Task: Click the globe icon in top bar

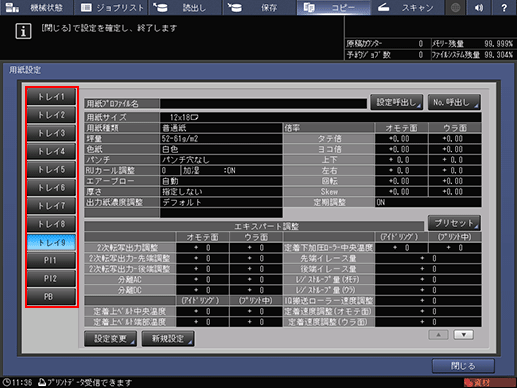Action: [x=456, y=7]
